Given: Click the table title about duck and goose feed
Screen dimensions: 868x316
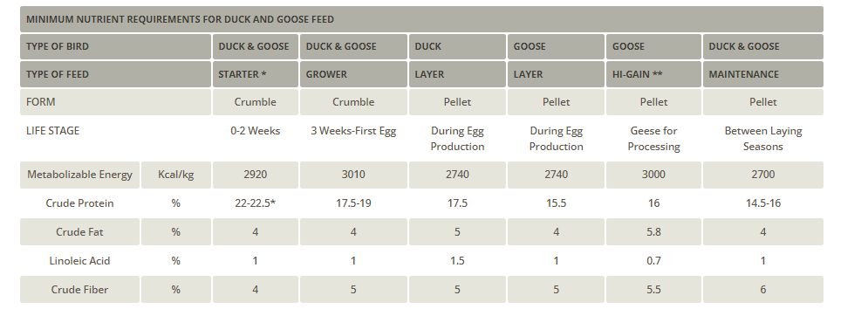Looking at the screenshot, I should click(180, 19).
